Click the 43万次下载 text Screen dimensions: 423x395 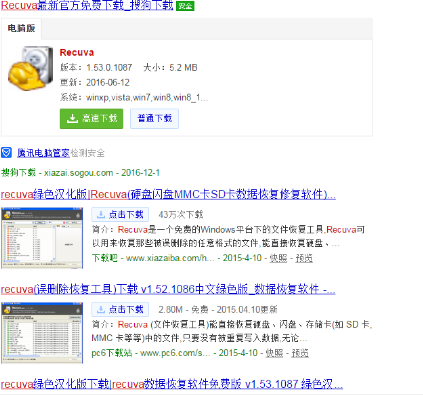coord(181,215)
